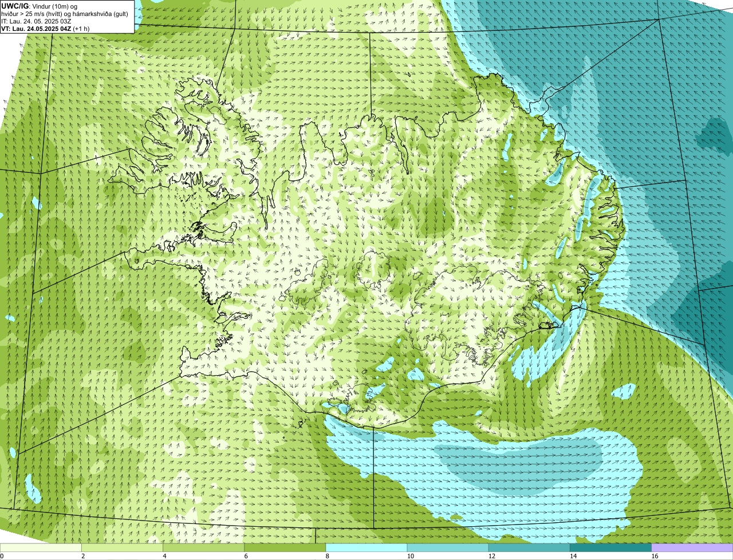Image resolution: width=733 pixels, height=560 pixels.
Task: Click the 'VT: Lau. 24.05.2025 04Z (+1 h)' line
Action: pos(45,29)
